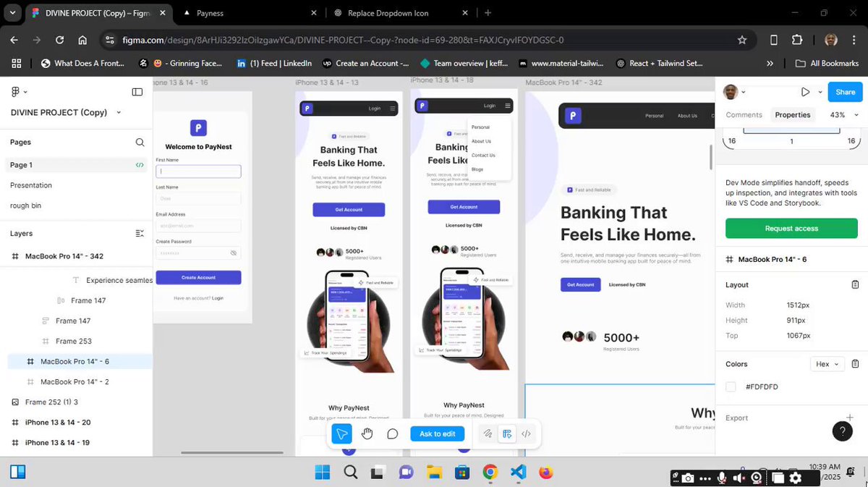Switch to the Comments tab
The image size is (868, 487).
pyautogui.click(x=744, y=115)
